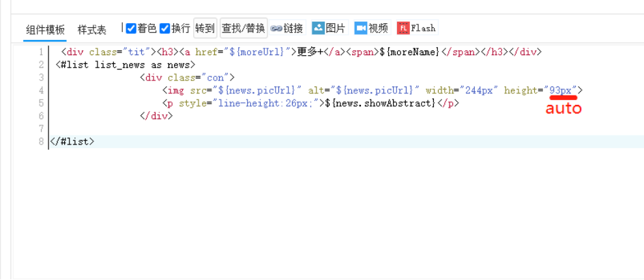Click the 视频 (video) insert icon
The height and width of the screenshot is (280, 644).
pos(360,28)
